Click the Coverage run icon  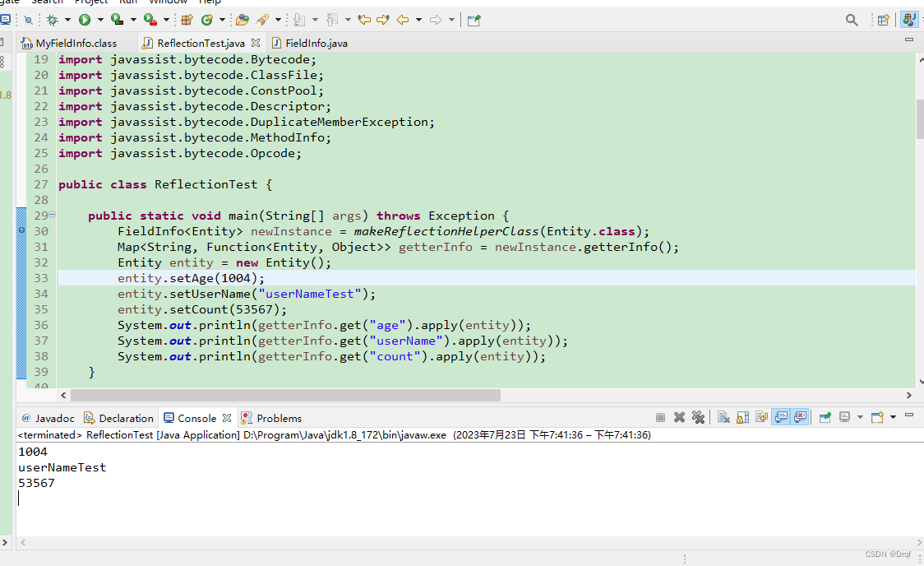click(118, 20)
